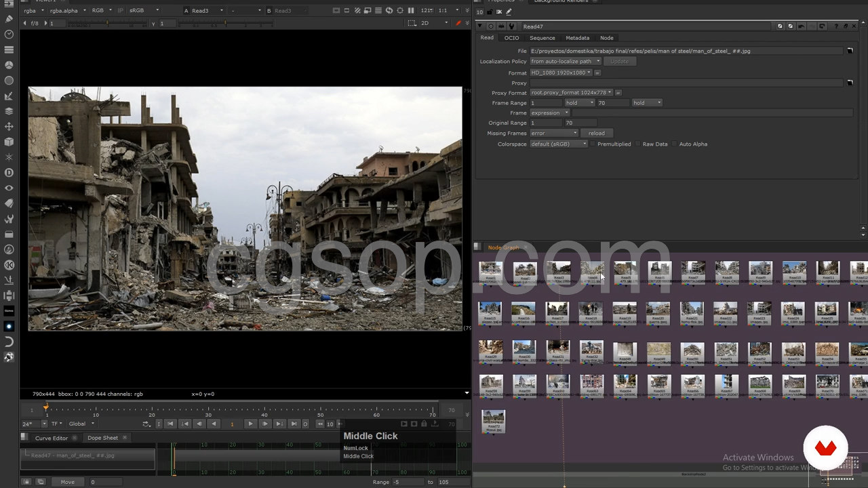Select the paintbrush tool in left toolbar
Screen dimensions: 868x488
pos(9,18)
